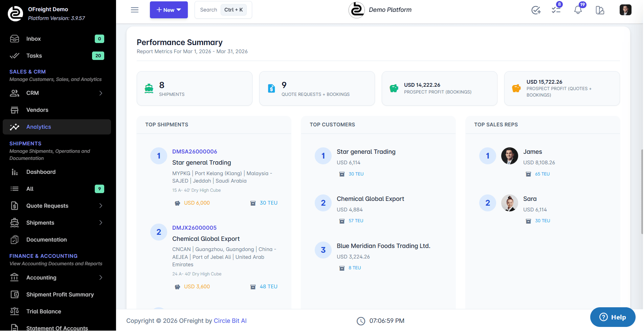Expand the CRM sidebar chevron

(x=101, y=93)
